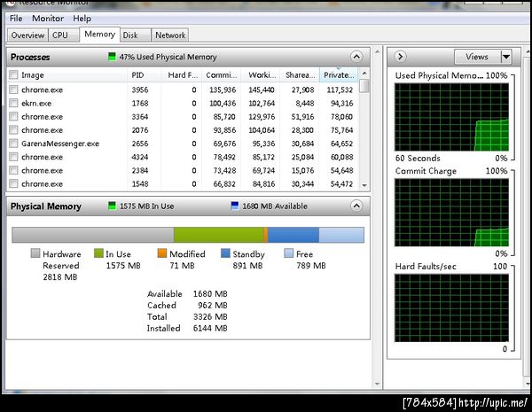Click main pane scrollbar up arrow

pyautogui.click(x=378, y=52)
